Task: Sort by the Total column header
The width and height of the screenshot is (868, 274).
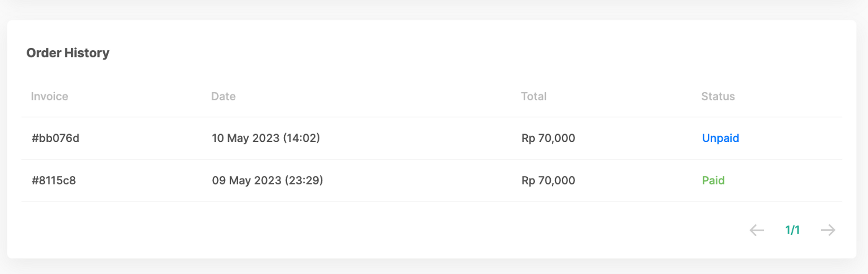Action: pyautogui.click(x=533, y=96)
